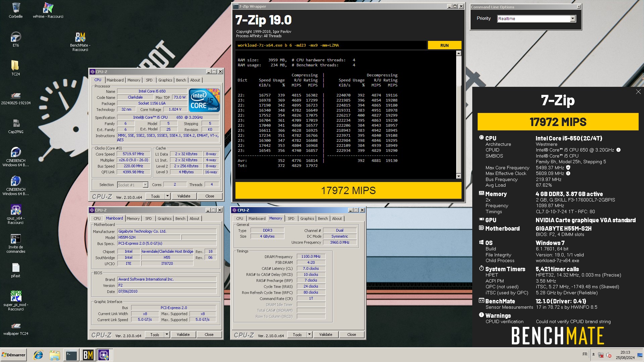The image size is (644, 362).
Task: Click Core Voltage value 1.824 V
Action: pyautogui.click(x=175, y=109)
